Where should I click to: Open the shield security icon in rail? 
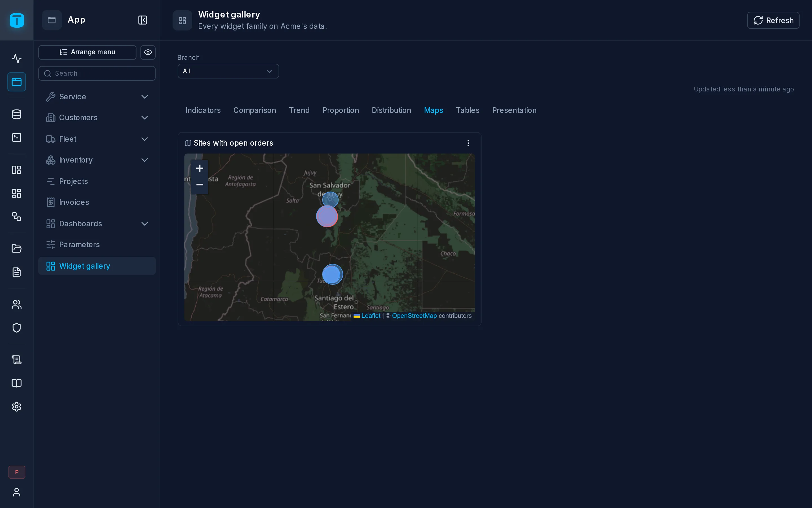pos(17,328)
